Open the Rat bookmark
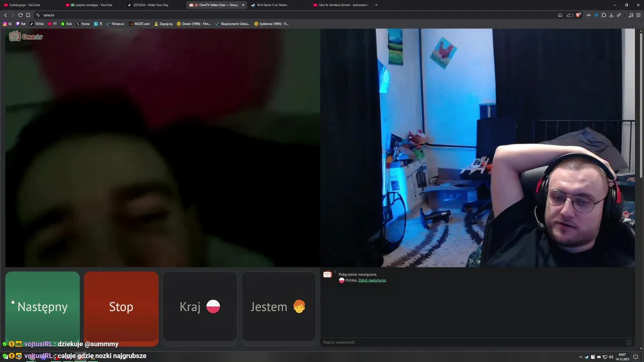 pos(21,24)
